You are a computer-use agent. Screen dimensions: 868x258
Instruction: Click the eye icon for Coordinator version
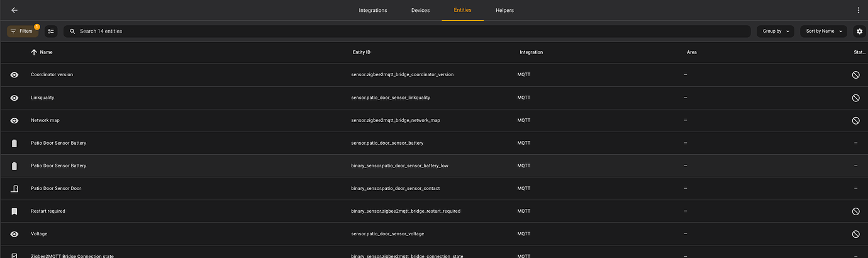pos(14,75)
